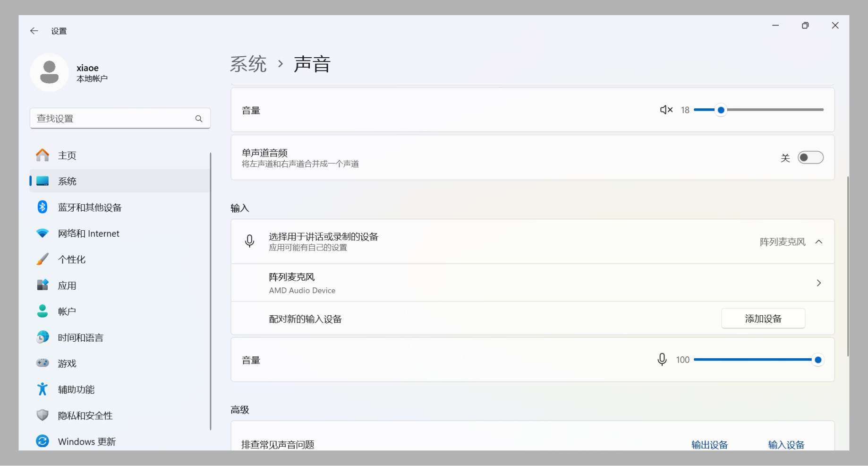This screenshot has width=868, height=466.
Task: Toggle the 单声道音频 switch
Action: [810, 157]
